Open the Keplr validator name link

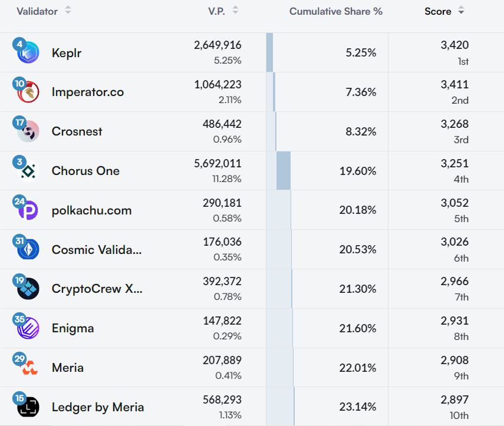point(67,53)
